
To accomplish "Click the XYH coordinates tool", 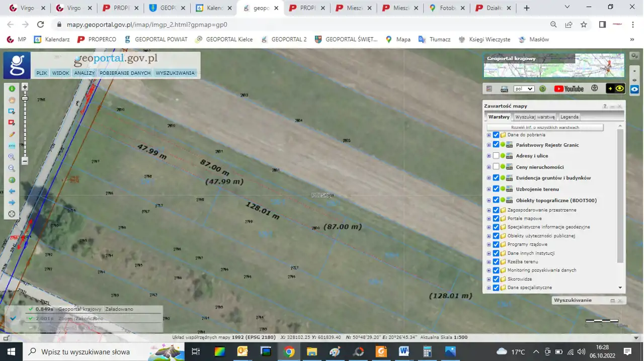I will pyautogui.click(x=12, y=146).
